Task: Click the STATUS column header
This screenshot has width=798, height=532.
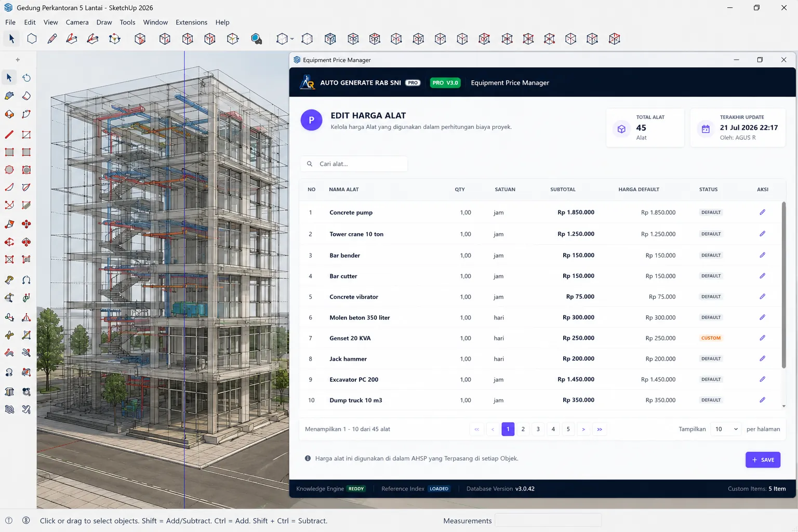Action: pos(708,190)
